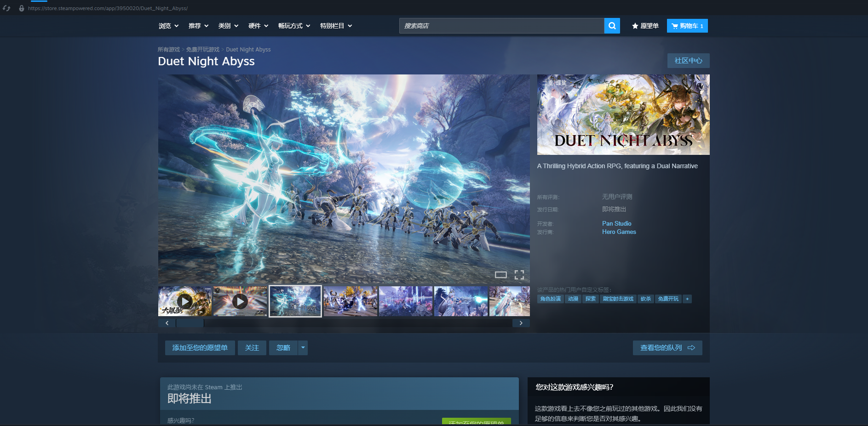Open the wishlist (愿望单) star link
Screen dimensions: 868x426
pyautogui.click(x=645, y=26)
